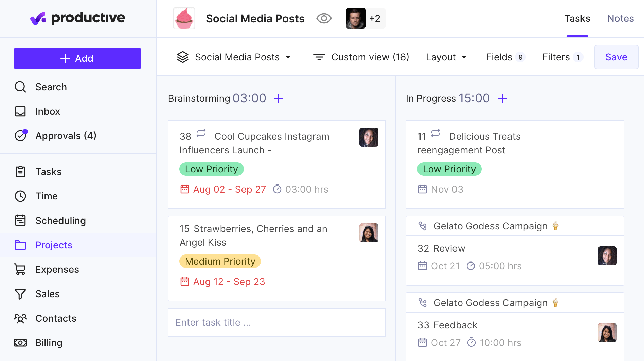Click the green Low Priority label on task 38
The width and height of the screenshot is (644, 361).
click(211, 169)
